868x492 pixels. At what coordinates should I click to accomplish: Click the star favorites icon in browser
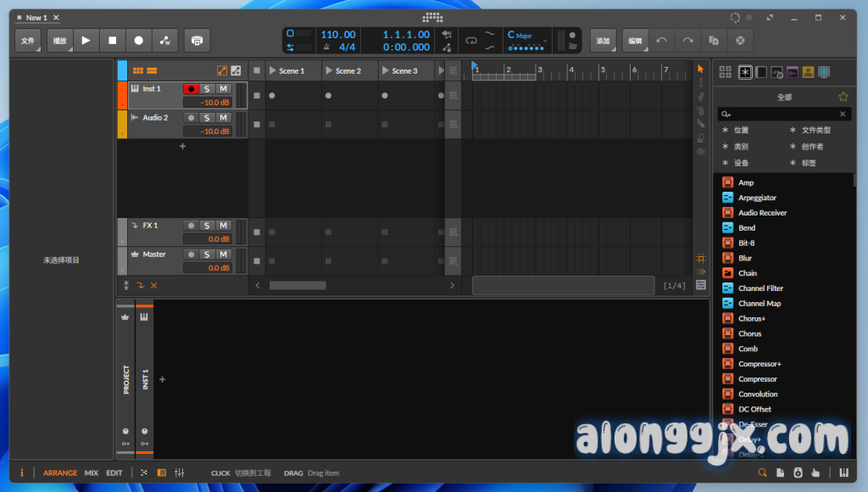click(x=843, y=97)
